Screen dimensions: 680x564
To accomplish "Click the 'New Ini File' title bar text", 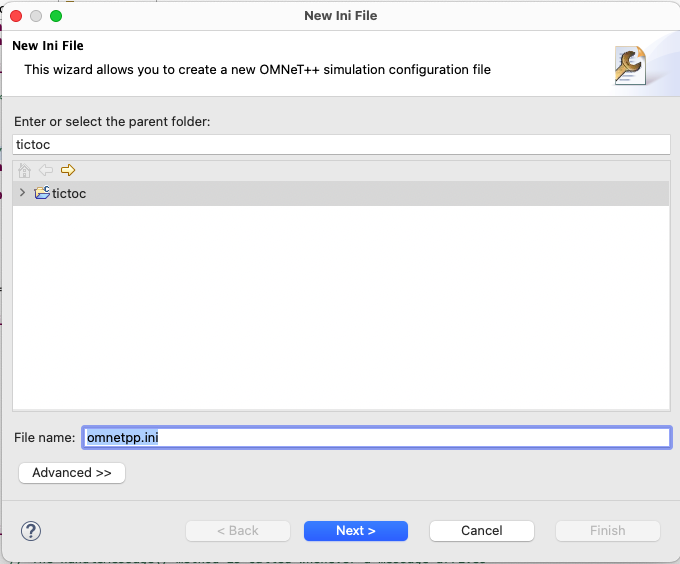I will [340, 16].
